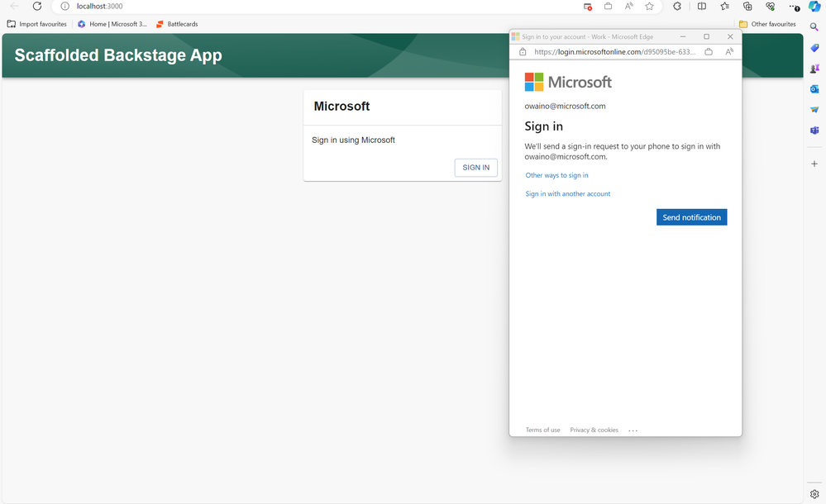
Task: Open the Games chess icon in the sidebar
Action: (814, 69)
